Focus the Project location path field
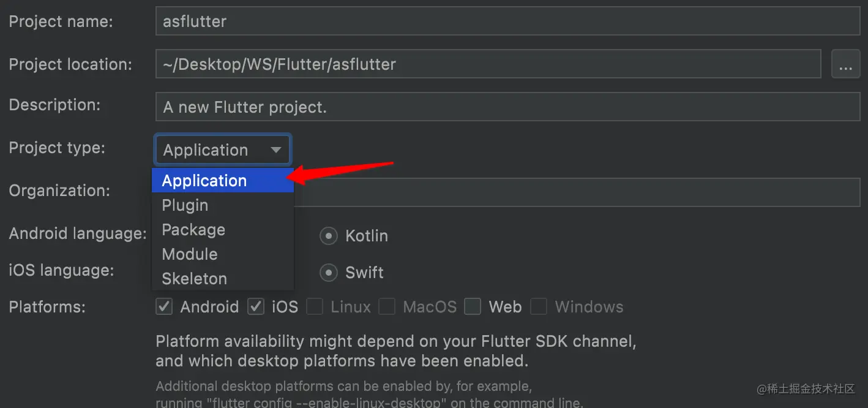868x408 pixels. [487, 64]
